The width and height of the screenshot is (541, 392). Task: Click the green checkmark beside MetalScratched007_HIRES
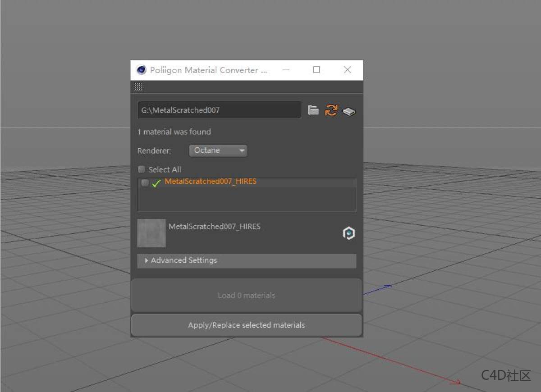[x=156, y=183]
